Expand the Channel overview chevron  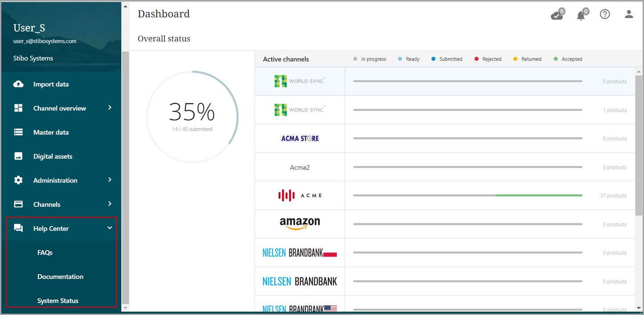[x=110, y=108]
